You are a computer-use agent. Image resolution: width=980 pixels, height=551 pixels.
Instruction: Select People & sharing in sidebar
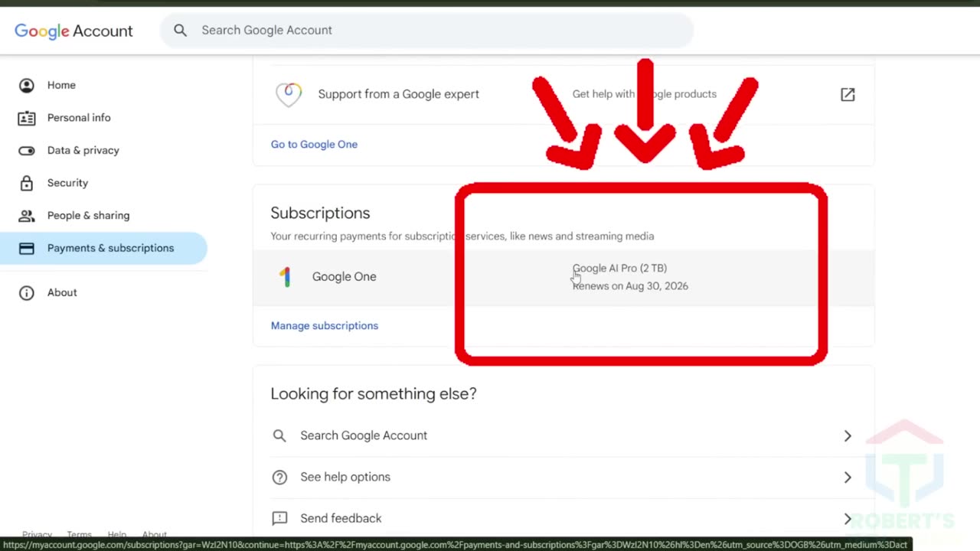click(x=103, y=215)
